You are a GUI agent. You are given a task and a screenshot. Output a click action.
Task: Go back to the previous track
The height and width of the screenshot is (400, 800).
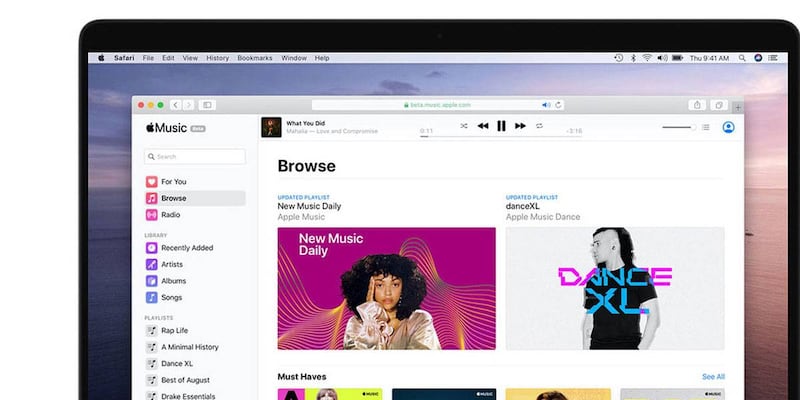[x=482, y=126]
